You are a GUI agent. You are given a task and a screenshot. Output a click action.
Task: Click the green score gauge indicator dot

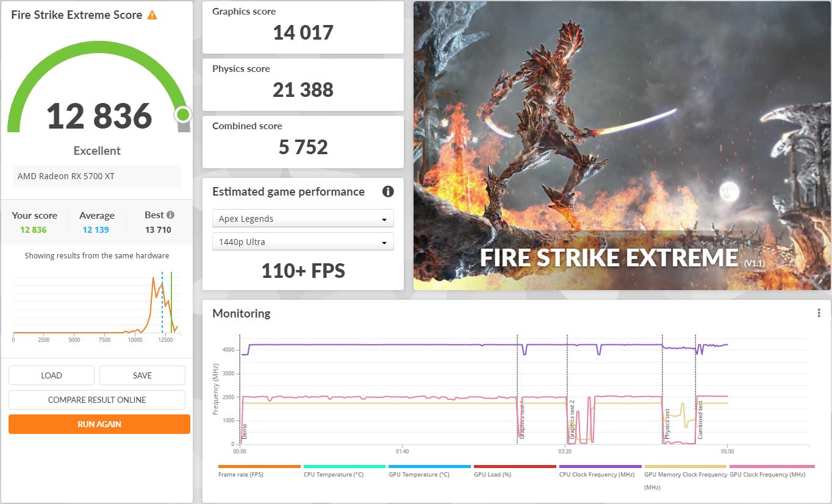[x=183, y=115]
